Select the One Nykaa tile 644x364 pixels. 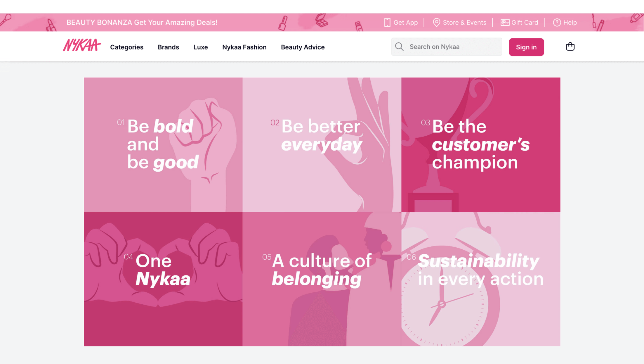(163, 279)
